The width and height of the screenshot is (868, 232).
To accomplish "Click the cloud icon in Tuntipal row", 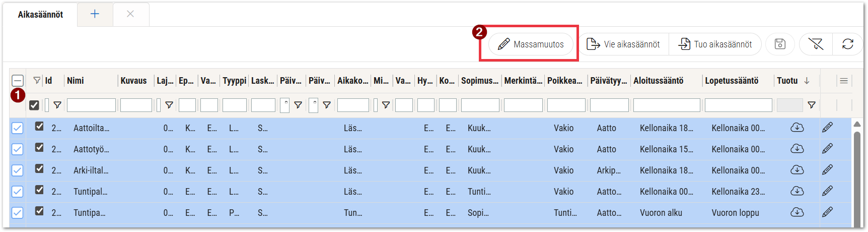I will click(797, 191).
